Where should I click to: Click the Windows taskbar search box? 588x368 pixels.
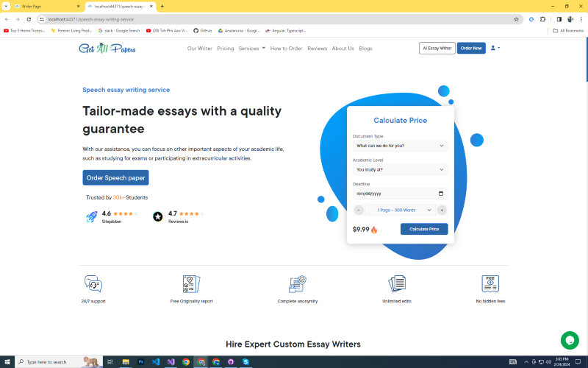[59, 361]
